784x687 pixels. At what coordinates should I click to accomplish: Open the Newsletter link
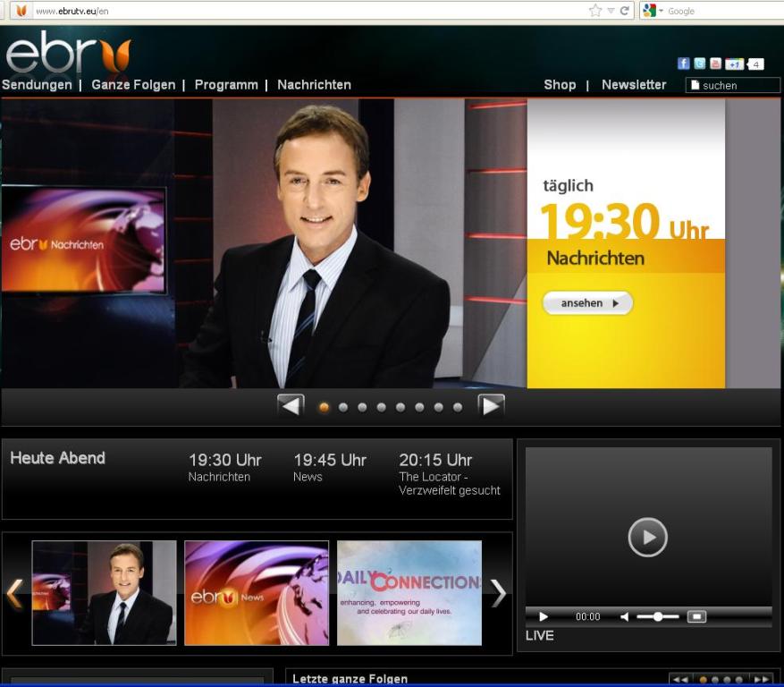[634, 85]
